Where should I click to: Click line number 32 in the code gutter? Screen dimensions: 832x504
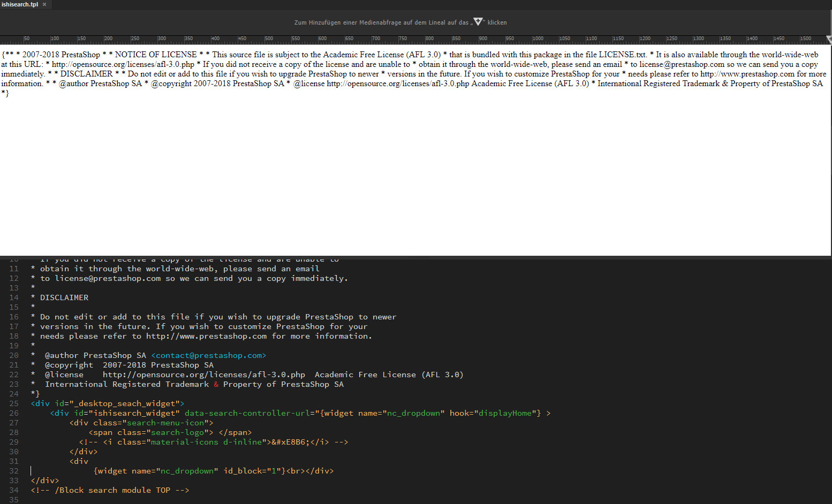point(14,471)
